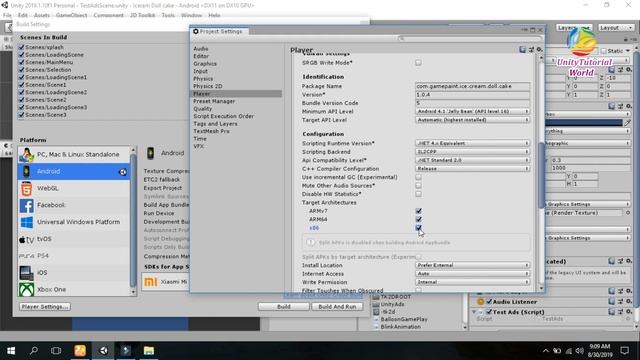Click the Xiaomi Mi SDK icon
The width and height of the screenshot is (640, 360).
pyautogui.click(x=151, y=282)
